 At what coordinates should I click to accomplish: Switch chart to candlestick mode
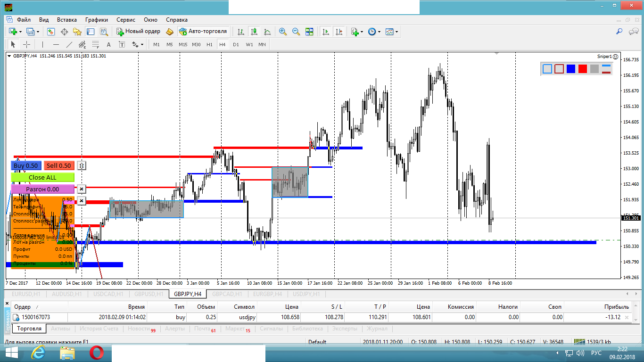click(x=254, y=32)
